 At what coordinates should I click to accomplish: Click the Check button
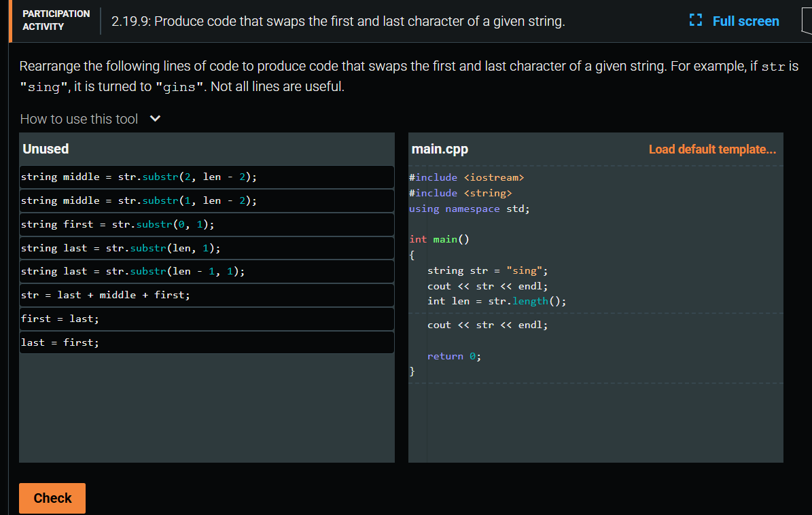point(52,498)
